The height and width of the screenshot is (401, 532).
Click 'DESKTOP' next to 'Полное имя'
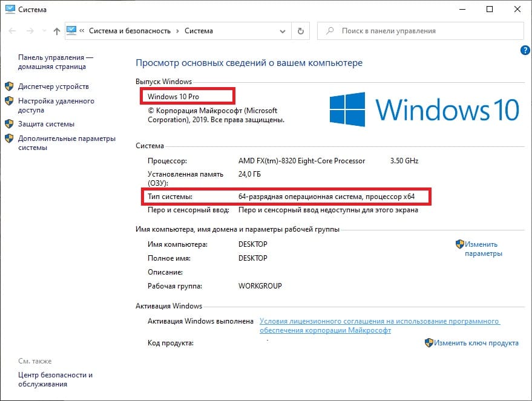253,258
